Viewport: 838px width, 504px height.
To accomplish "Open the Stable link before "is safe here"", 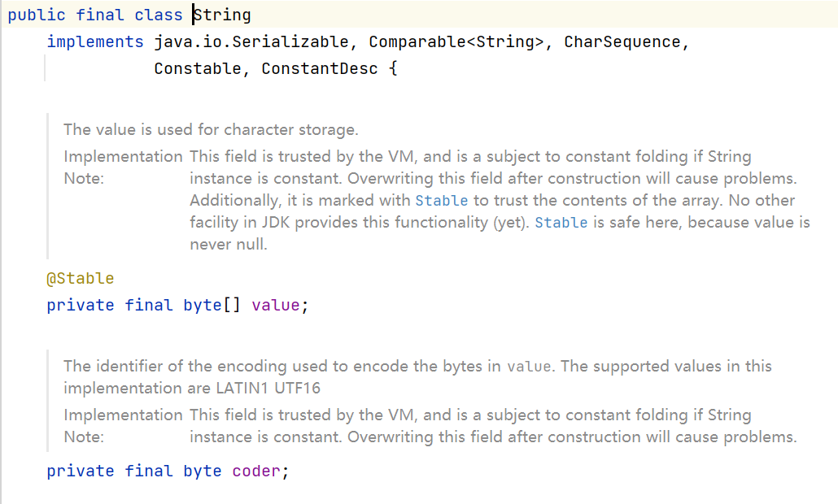I will (561, 223).
